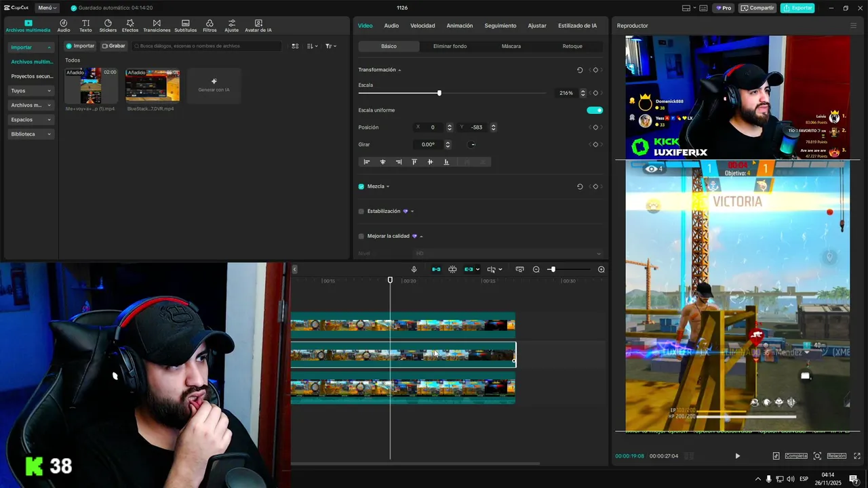This screenshot has height=488, width=868.
Task: Open the Retoque sub-tab
Action: 572,46
